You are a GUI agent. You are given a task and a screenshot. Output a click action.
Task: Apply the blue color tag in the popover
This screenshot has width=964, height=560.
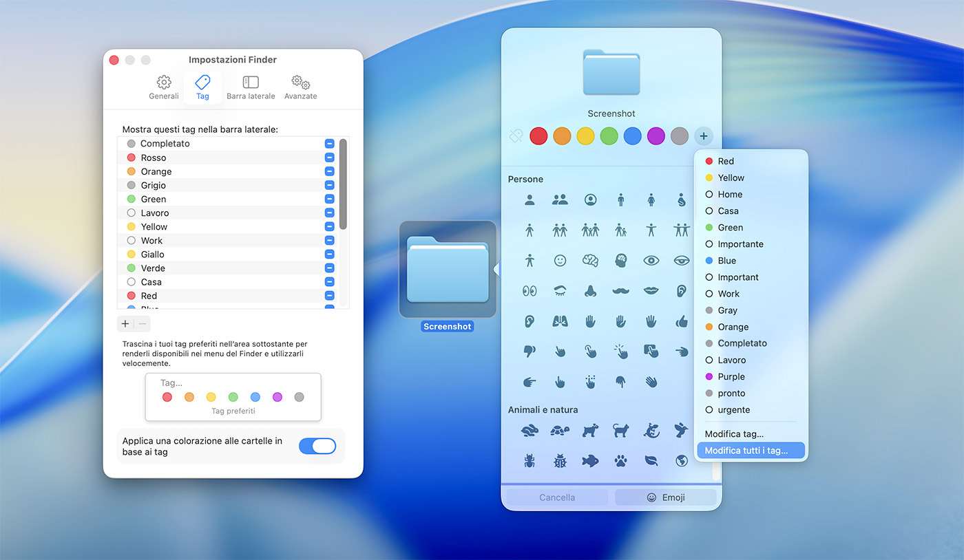tap(632, 136)
